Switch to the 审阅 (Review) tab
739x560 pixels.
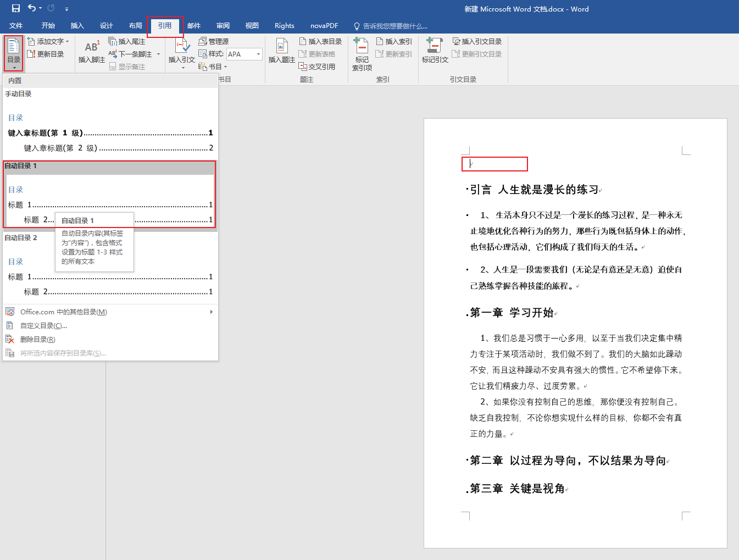click(x=223, y=26)
